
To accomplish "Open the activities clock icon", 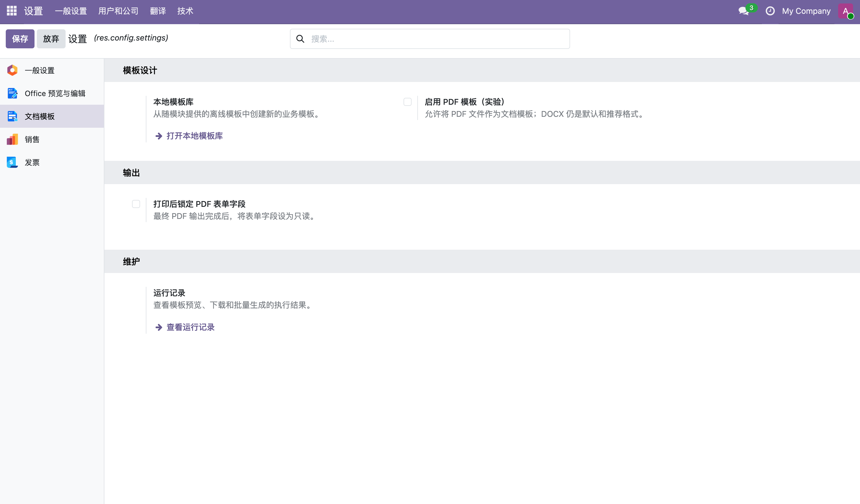I will (770, 11).
